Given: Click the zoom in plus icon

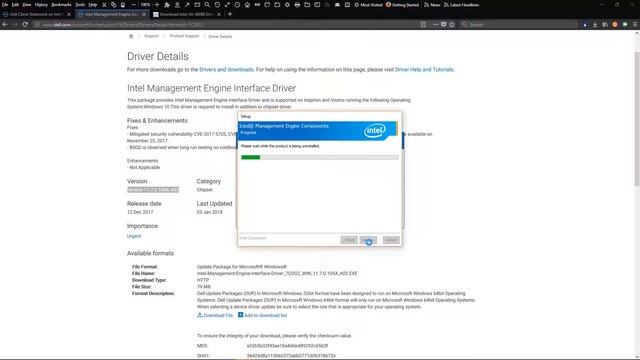Looking at the screenshot, I should coord(157,5).
